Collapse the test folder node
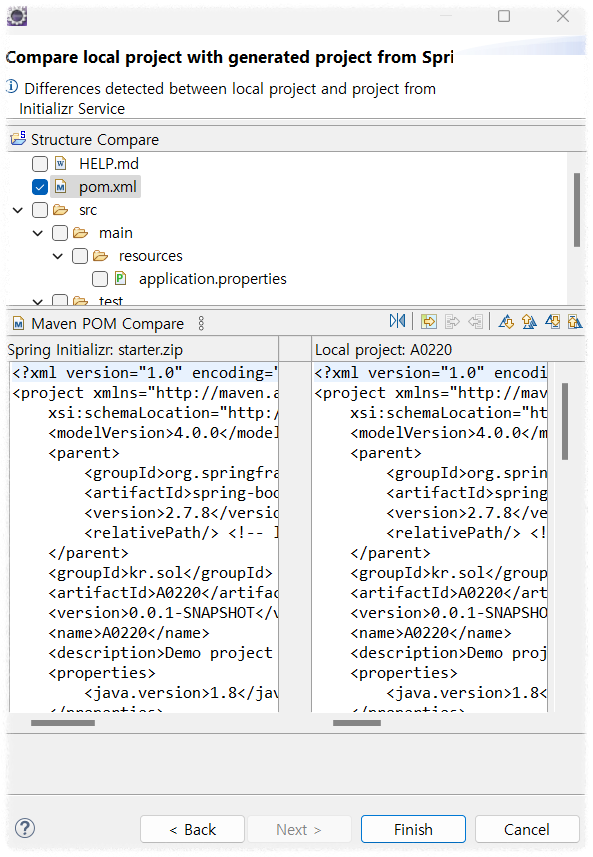Screen dimensions: 593x857 [38, 301]
